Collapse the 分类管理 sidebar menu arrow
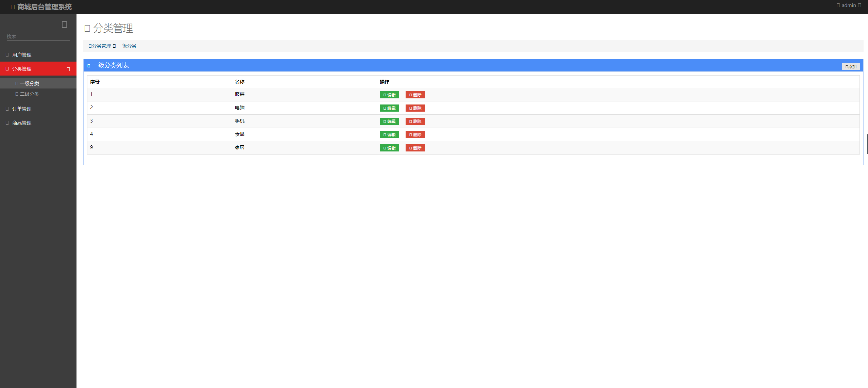The height and width of the screenshot is (388, 868). click(68, 69)
